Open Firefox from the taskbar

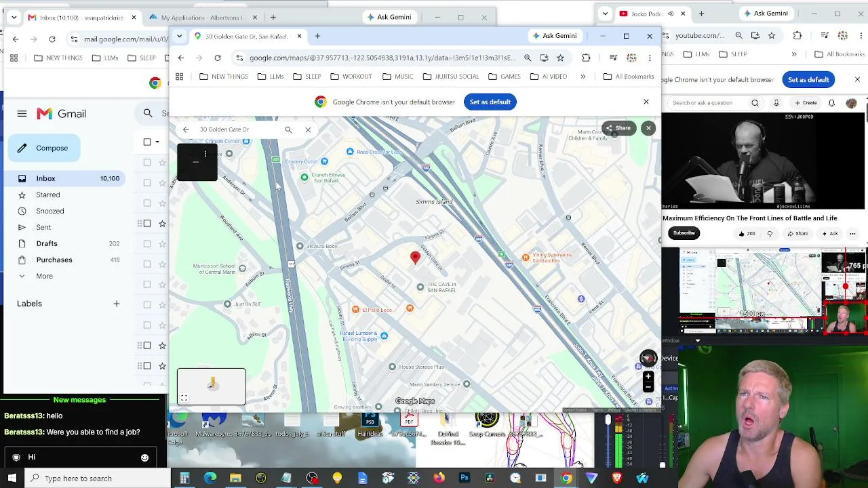click(439, 479)
